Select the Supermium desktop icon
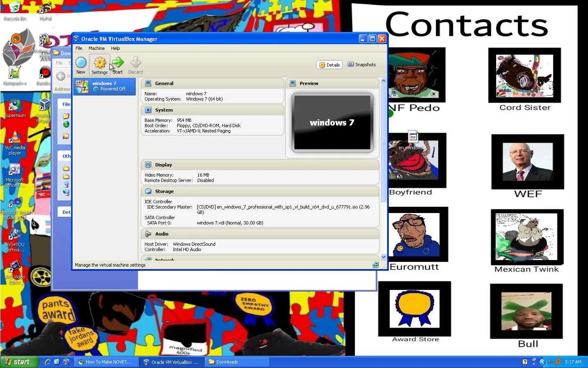 15,108
